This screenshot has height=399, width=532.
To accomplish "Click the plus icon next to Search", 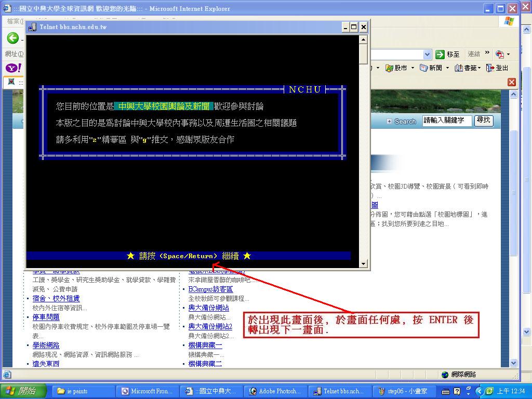I will (x=389, y=121).
